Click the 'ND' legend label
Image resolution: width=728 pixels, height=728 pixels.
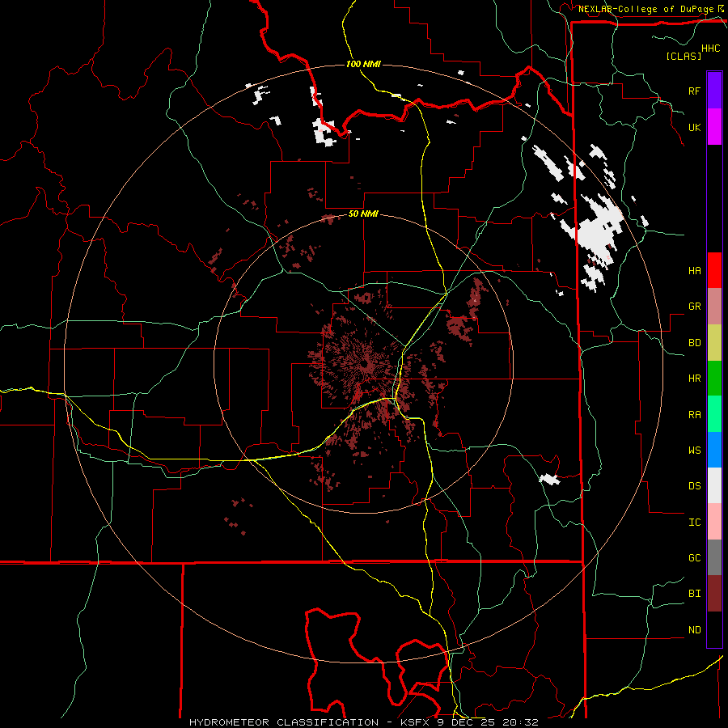point(694,630)
